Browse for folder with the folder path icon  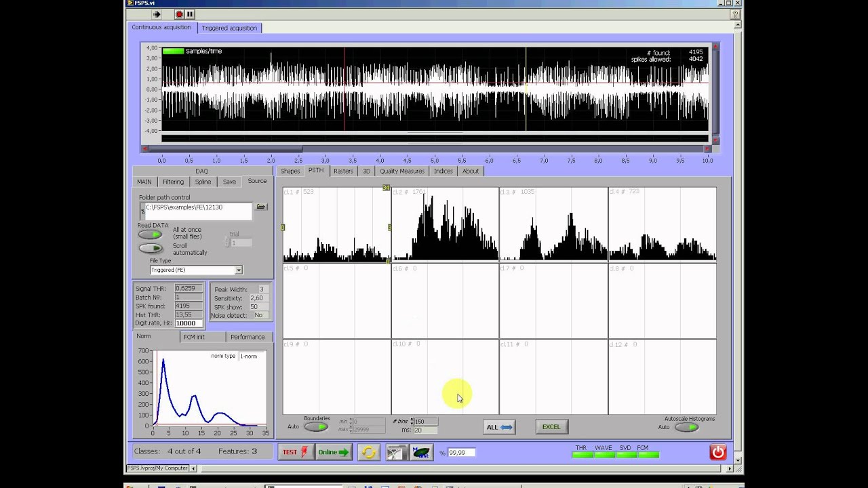(x=261, y=207)
